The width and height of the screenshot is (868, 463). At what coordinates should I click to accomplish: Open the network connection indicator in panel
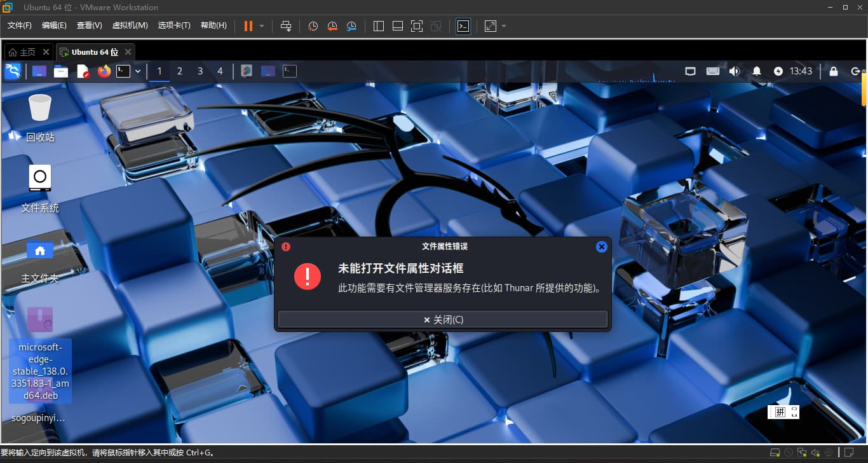pos(691,71)
